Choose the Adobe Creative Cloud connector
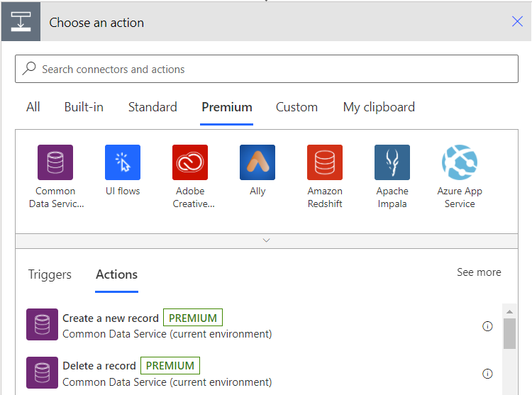The width and height of the screenshot is (532, 395). coord(190,162)
